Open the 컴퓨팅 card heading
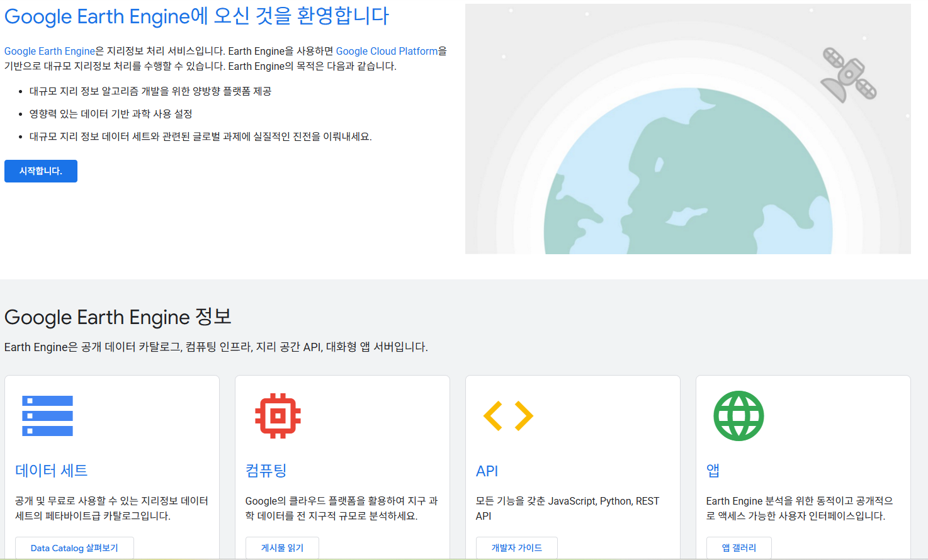 point(266,470)
